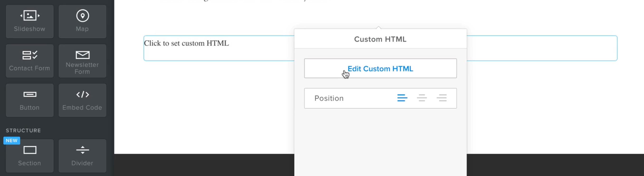The height and width of the screenshot is (176, 644).
Task: Click the NEW badge on Section
Action: point(11,141)
